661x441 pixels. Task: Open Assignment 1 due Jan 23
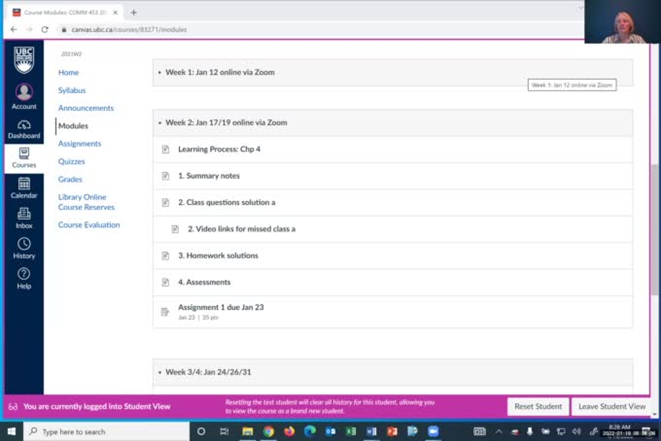coord(221,307)
